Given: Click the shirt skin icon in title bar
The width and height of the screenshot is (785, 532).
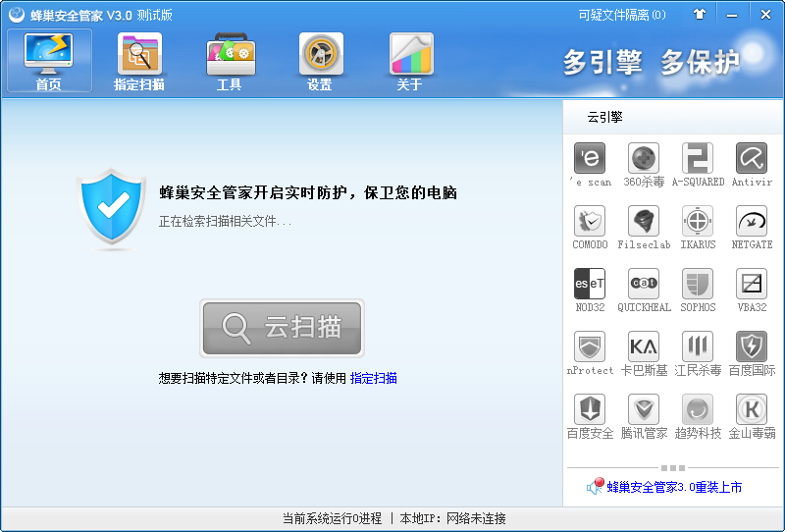Looking at the screenshot, I should point(700,15).
